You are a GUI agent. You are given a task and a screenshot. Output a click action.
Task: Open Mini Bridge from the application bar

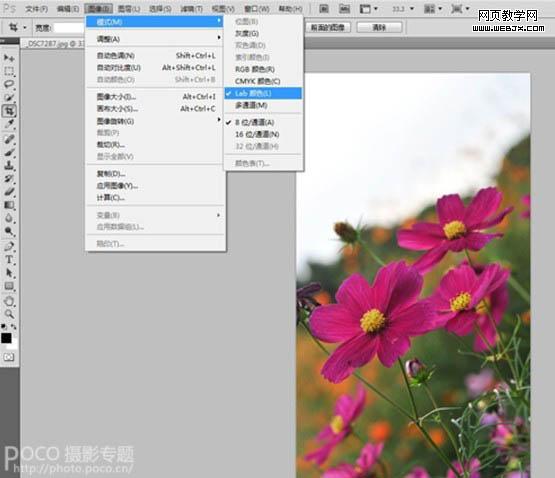(x=344, y=8)
